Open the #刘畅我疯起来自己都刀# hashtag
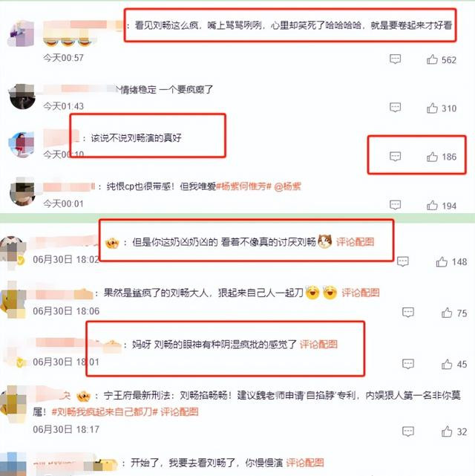The image size is (475, 476). pyautogui.click(x=105, y=411)
